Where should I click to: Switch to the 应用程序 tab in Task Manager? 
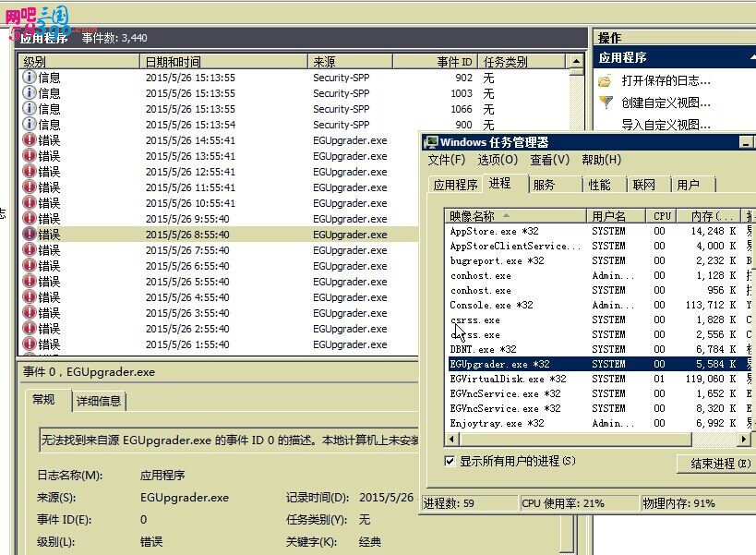[455, 185]
